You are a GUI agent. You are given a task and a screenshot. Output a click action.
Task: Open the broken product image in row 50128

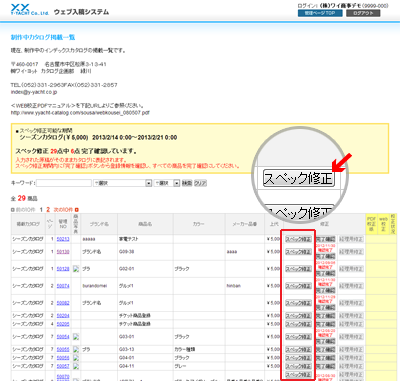(76, 269)
